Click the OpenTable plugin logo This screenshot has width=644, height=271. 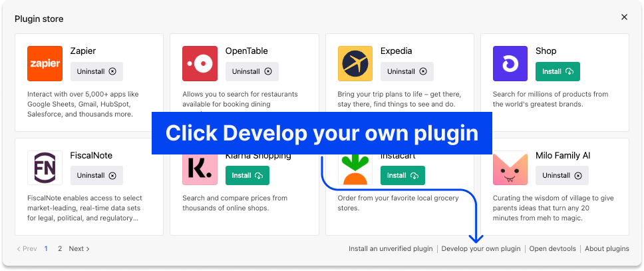pyautogui.click(x=200, y=63)
